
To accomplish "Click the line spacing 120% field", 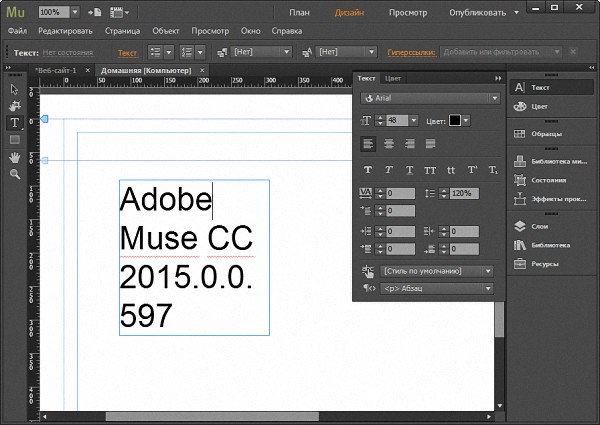I will [x=464, y=193].
